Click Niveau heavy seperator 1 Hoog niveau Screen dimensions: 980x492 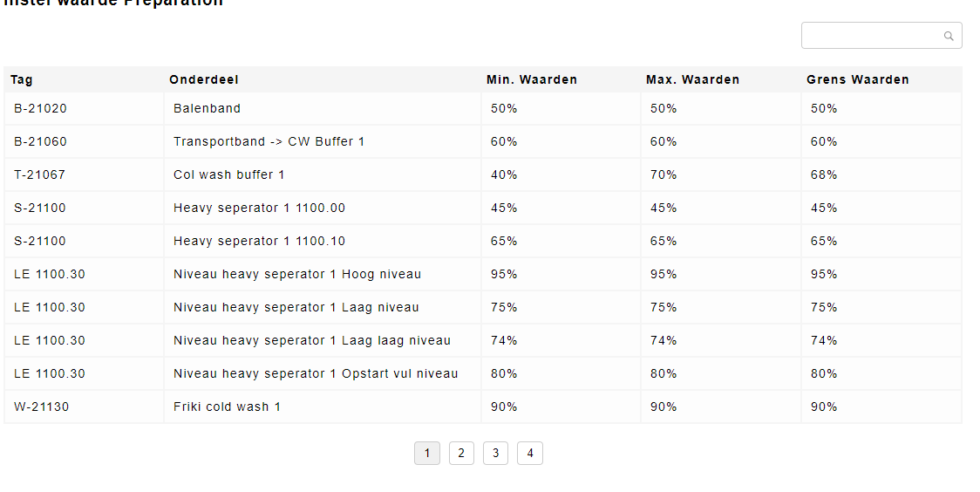tap(296, 274)
